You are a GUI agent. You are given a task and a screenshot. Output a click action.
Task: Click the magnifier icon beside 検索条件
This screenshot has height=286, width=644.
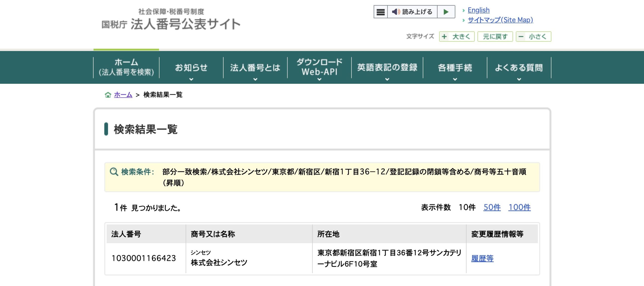click(x=114, y=171)
